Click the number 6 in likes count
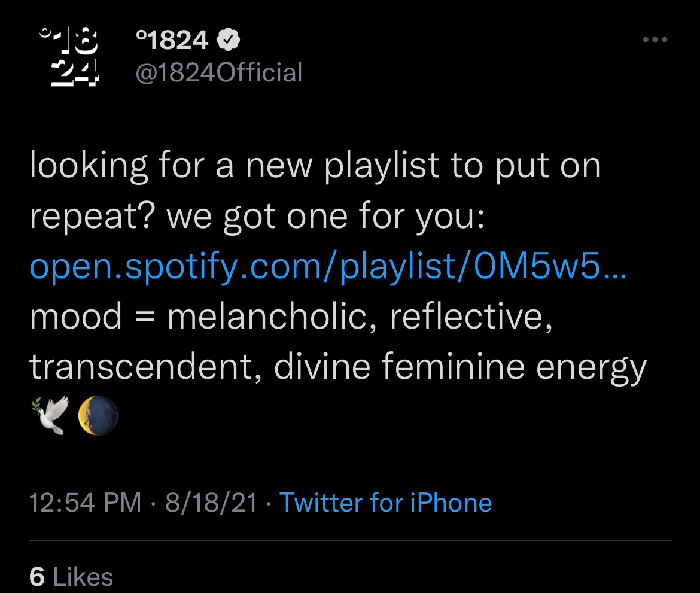700x593 pixels. coord(37,577)
